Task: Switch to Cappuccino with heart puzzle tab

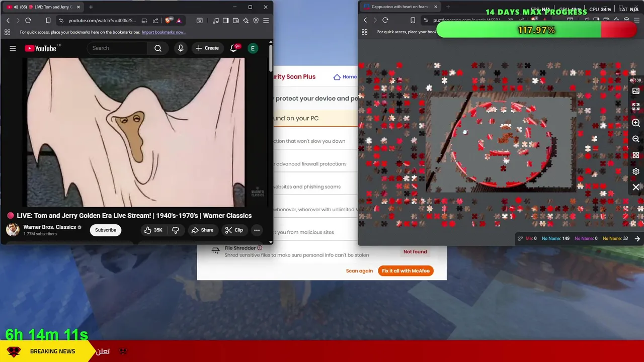Action: 399,7
